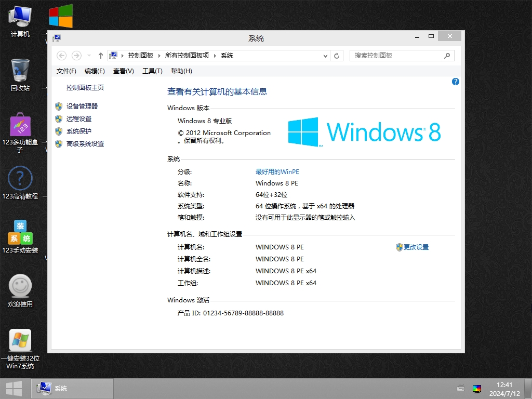The image size is (532, 399).
Task: Click the system window title bar icon
Action: [57, 38]
